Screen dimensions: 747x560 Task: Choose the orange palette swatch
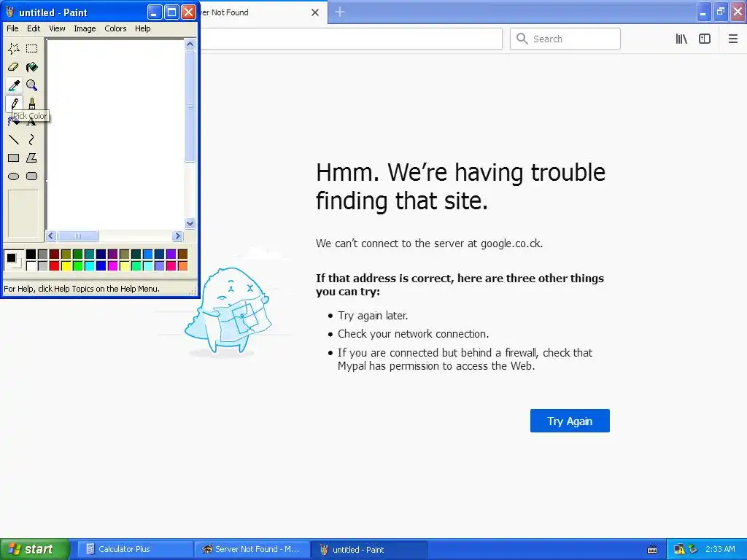[x=183, y=265]
